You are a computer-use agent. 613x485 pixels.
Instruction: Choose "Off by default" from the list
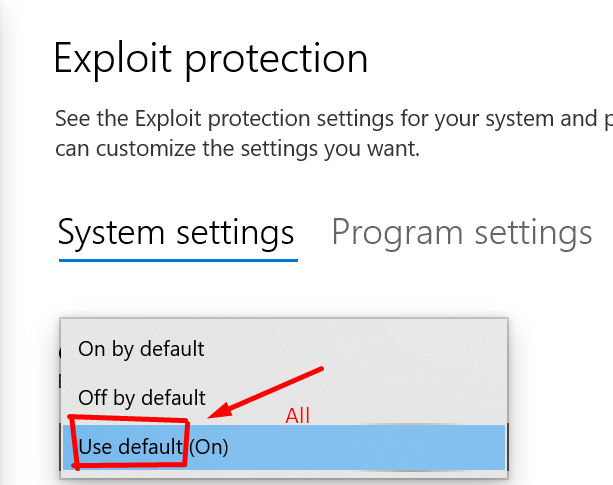point(142,397)
